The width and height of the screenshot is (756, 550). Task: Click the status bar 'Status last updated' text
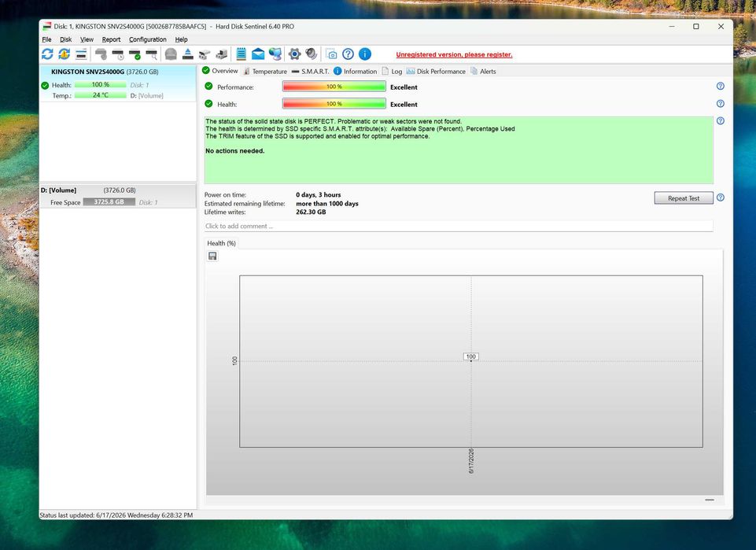(x=116, y=515)
